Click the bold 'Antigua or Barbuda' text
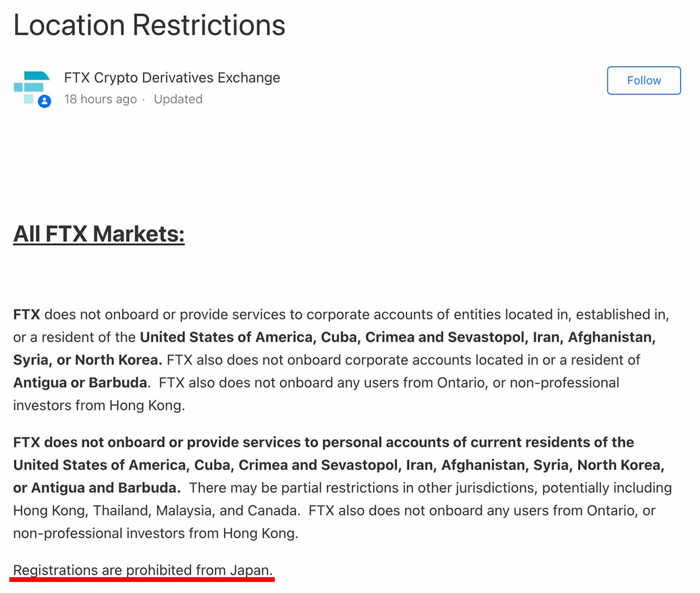The image size is (700, 593). pyautogui.click(x=80, y=383)
